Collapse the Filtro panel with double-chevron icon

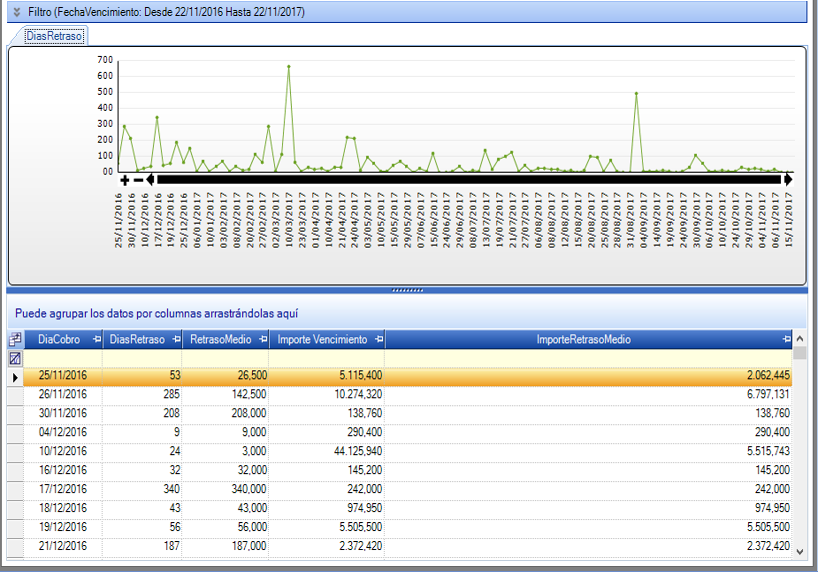click(x=17, y=11)
